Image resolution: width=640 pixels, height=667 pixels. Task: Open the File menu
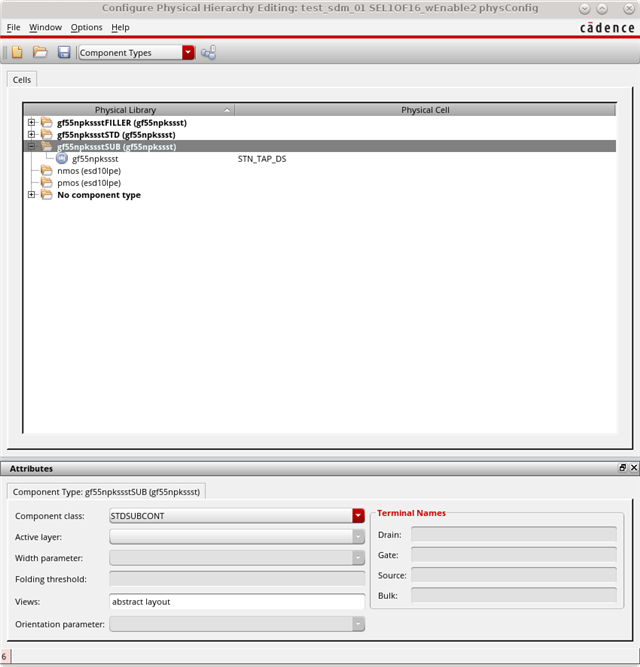coord(13,27)
